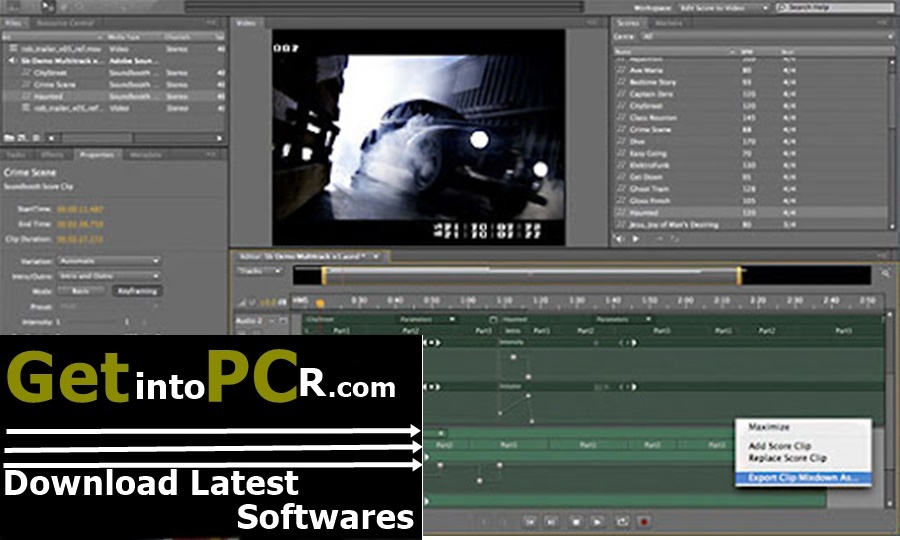Select Basic mode in the Properties panel

coord(80,291)
